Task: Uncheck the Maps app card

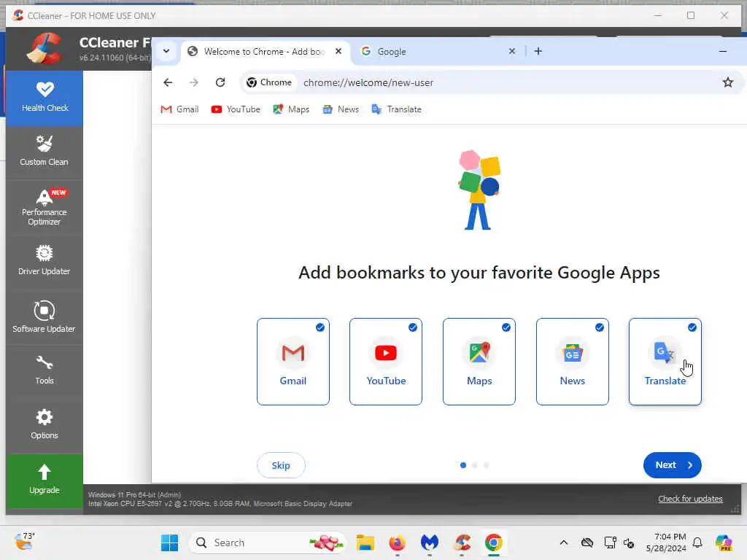Action: [479, 362]
